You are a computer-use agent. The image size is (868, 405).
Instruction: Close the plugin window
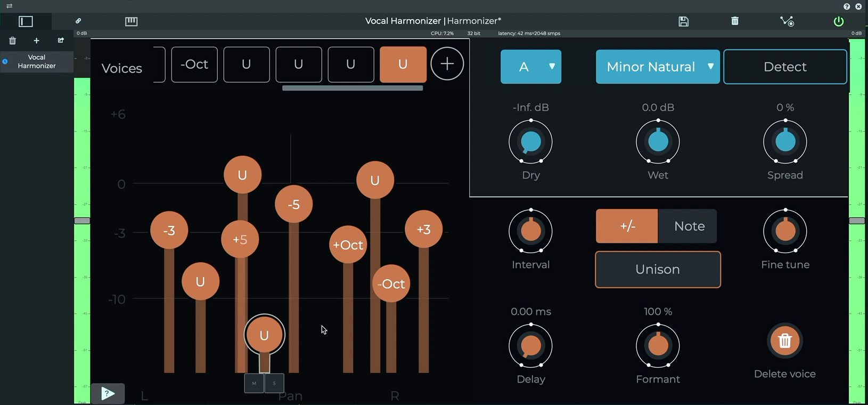(858, 6)
